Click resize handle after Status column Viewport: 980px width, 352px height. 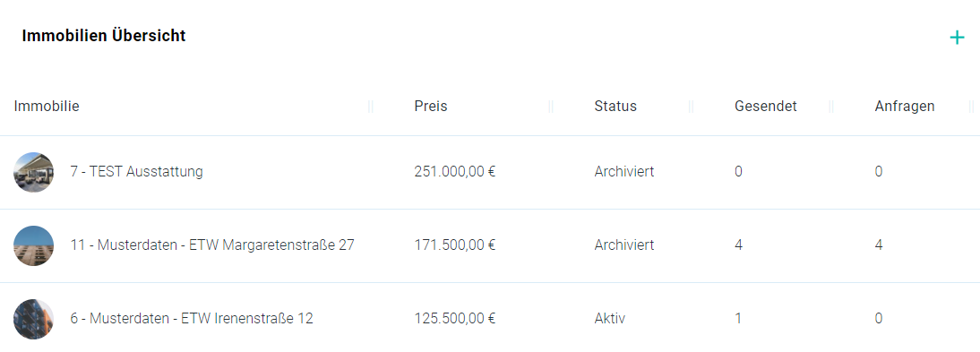[x=691, y=107]
